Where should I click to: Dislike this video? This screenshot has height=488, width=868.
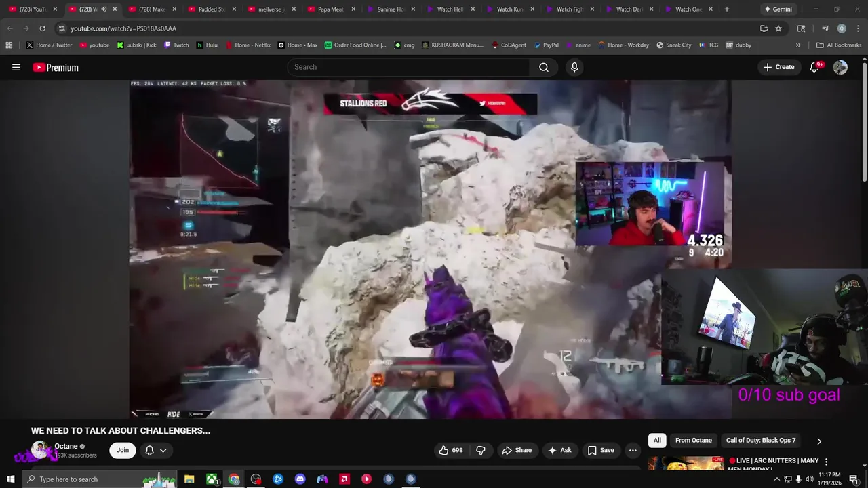coord(481,450)
